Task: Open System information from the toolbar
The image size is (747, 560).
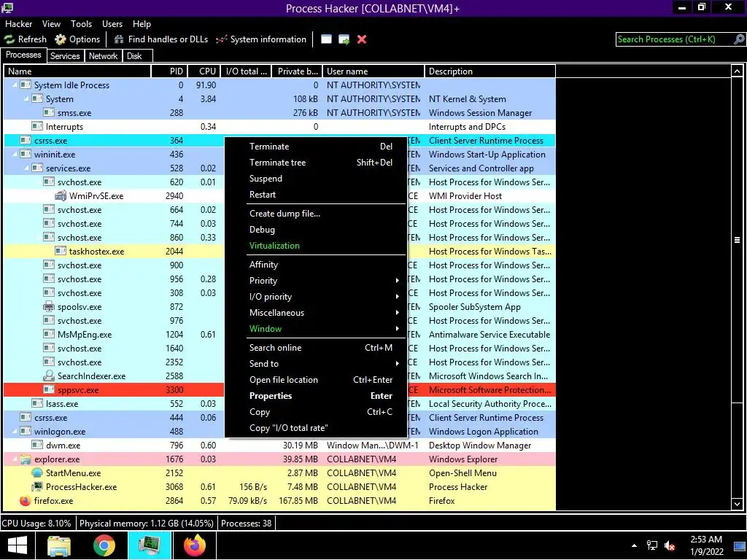Action: 261,39
